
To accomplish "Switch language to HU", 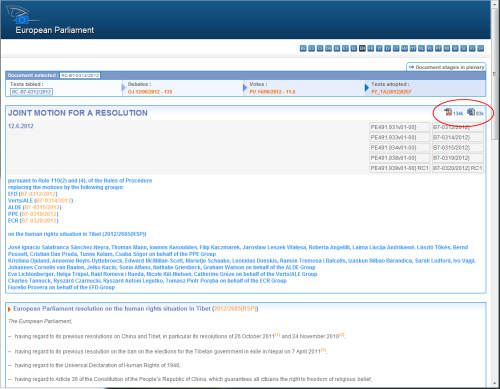I will coord(404,48).
